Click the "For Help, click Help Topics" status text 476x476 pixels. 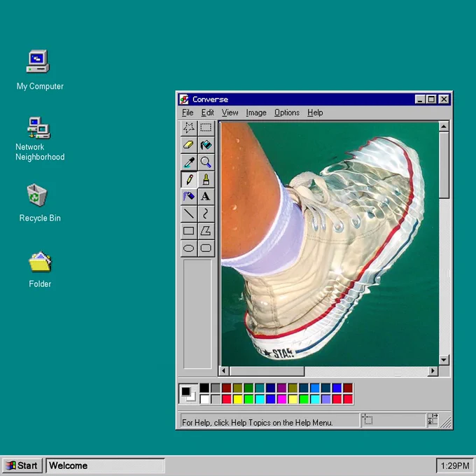(257, 422)
